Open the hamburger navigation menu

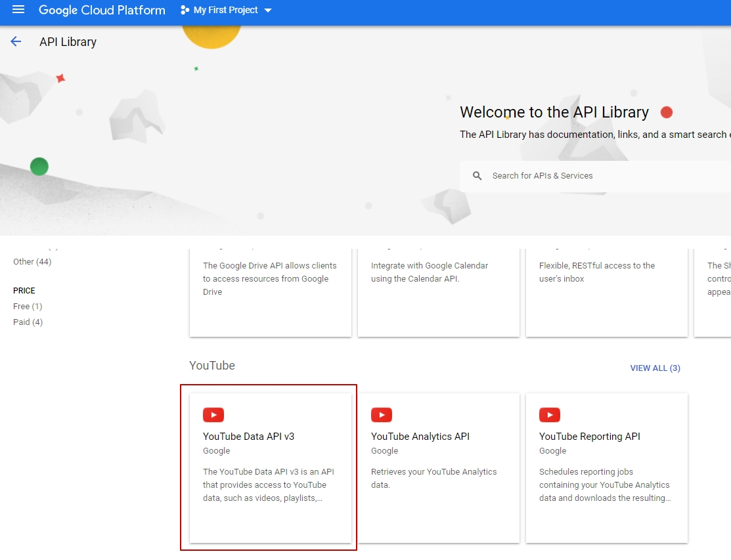pos(18,10)
